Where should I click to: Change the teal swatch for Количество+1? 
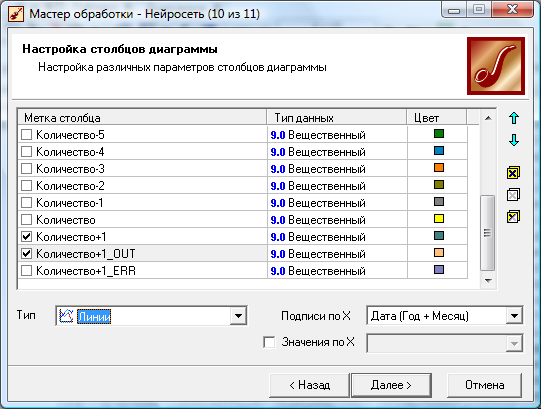tap(439, 236)
